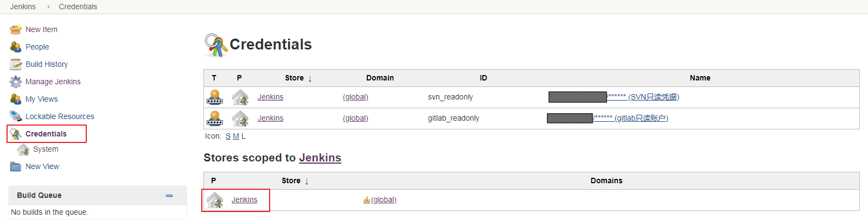Open the SVN只读凭据 credential link
Screen dimensions: 868x224
pos(653,97)
